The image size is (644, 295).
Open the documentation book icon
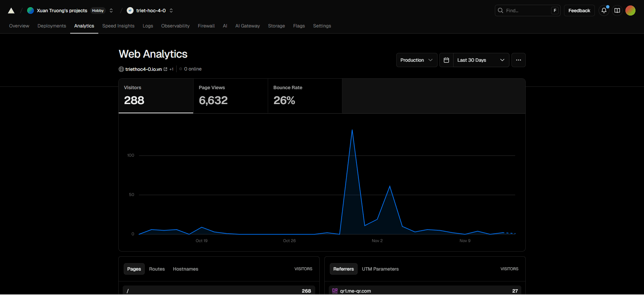tap(617, 11)
